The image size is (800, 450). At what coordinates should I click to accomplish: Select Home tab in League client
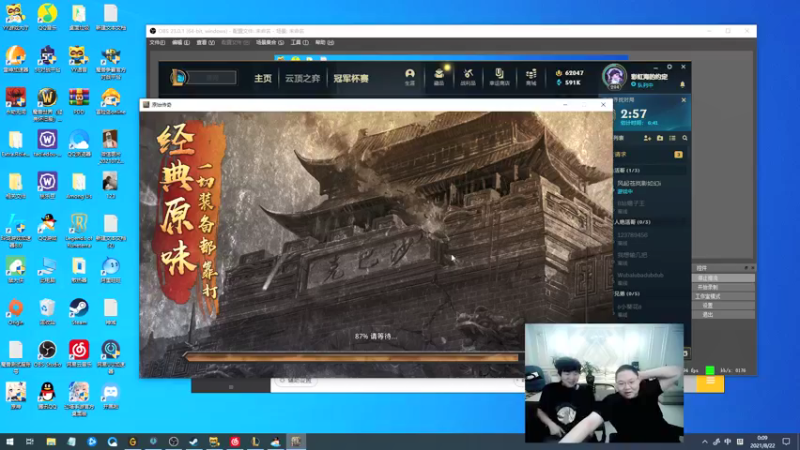click(x=263, y=78)
